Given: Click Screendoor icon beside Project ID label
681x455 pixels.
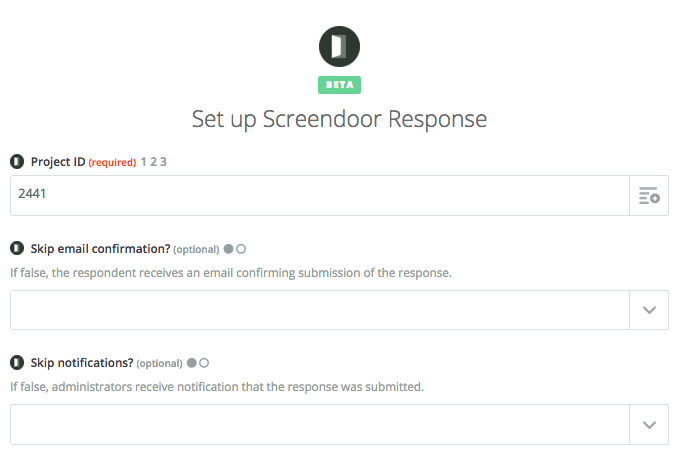Looking at the screenshot, I should 17,162.
